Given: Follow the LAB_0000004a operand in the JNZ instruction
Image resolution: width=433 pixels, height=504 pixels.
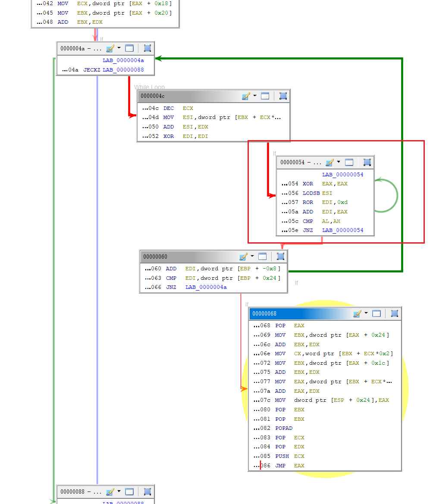Looking at the screenshot, I should [206, 287].
